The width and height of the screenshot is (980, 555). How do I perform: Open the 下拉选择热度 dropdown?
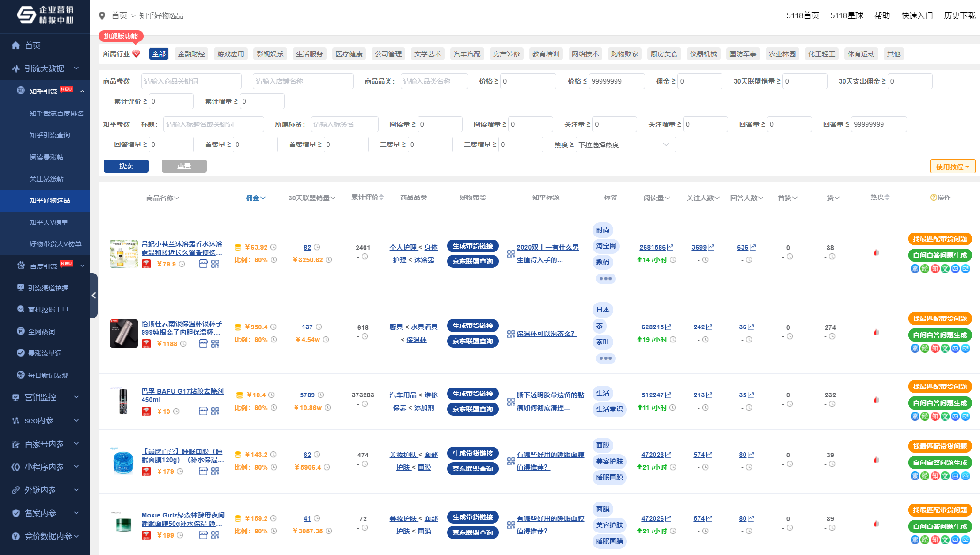[626, 144]
